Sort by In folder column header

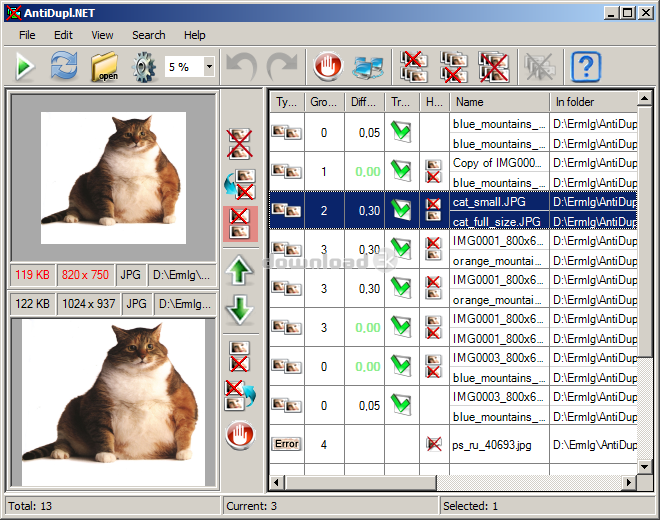594,102
